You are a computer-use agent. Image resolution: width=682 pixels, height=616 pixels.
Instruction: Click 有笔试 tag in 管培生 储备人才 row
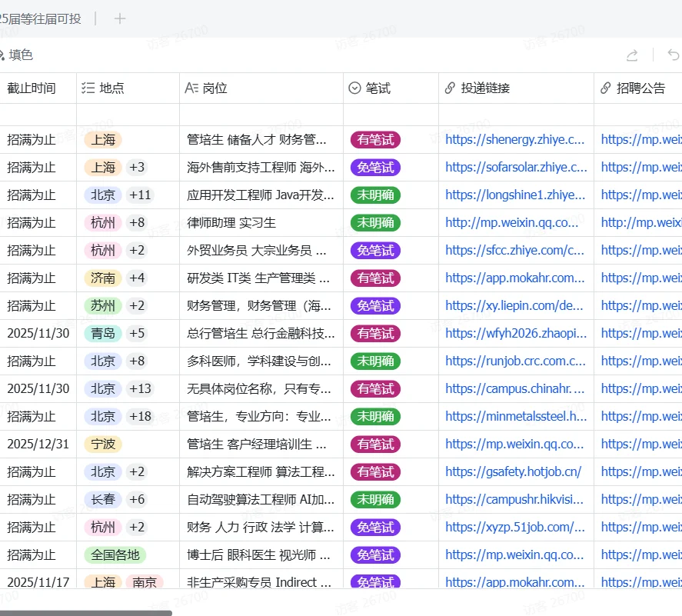click(375, 140)
